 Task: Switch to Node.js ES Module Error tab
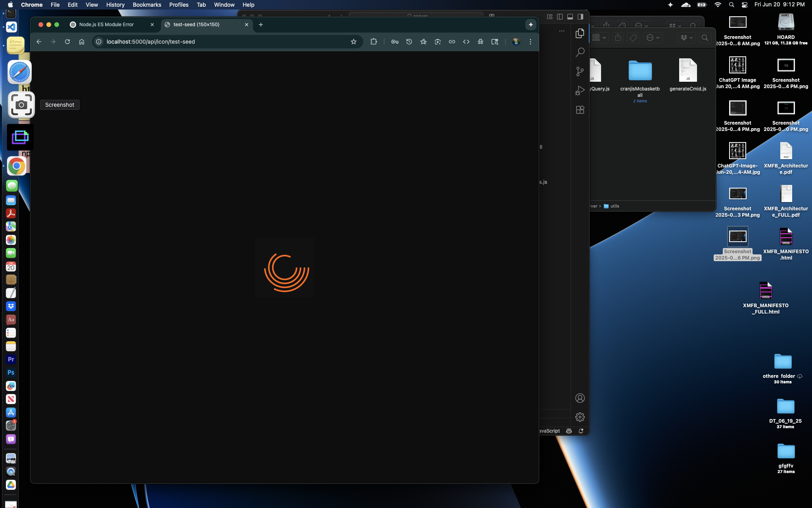[x=106, y=25]
